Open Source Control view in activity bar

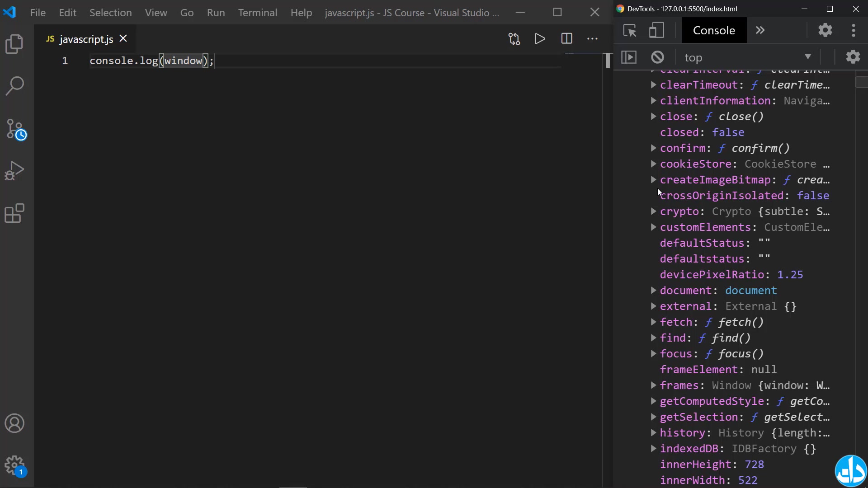pyautogui.click(x=15, y=129)
